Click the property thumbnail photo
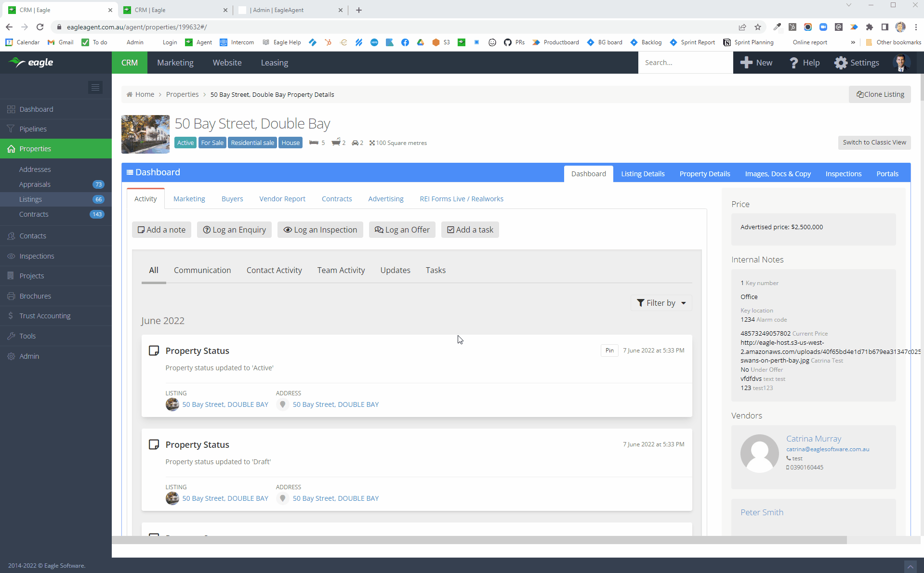Viewport: 924px width, 573px height. point(145,134)
